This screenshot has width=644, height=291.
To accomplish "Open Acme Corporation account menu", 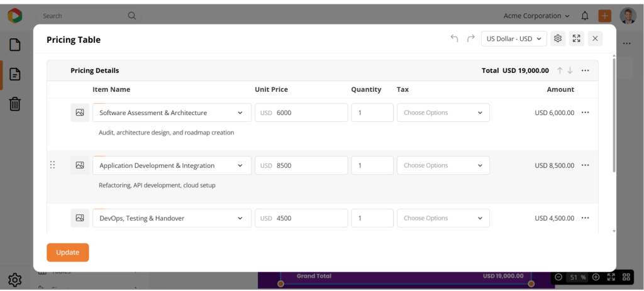I will pyautogui.click(x=536, y=16).
